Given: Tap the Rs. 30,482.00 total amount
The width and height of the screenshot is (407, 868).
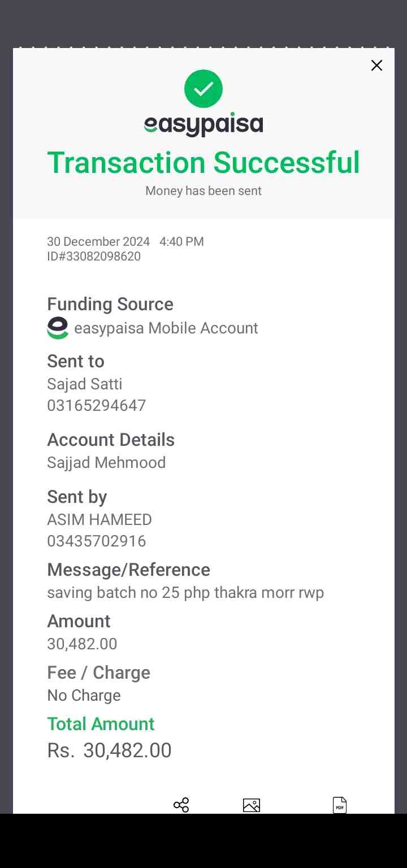Looking at the screenshot, I should pos(110,750).
